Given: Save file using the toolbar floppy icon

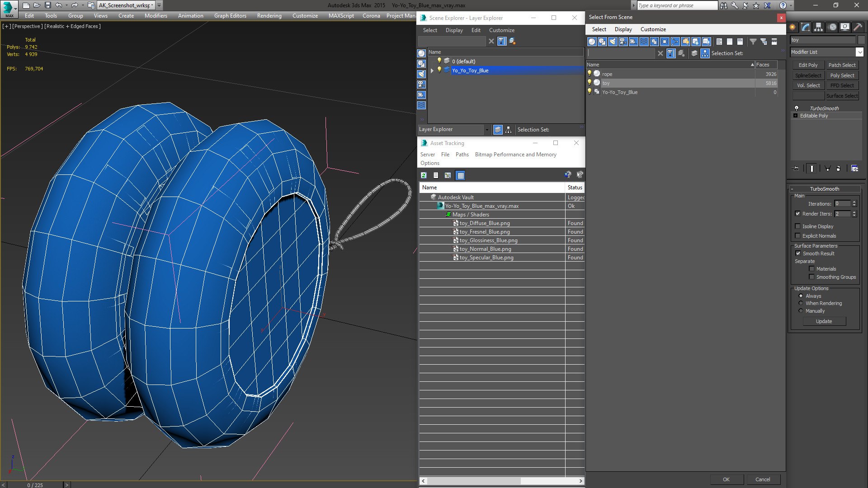Looking at the screenshot, I should (x=47, y=5).
